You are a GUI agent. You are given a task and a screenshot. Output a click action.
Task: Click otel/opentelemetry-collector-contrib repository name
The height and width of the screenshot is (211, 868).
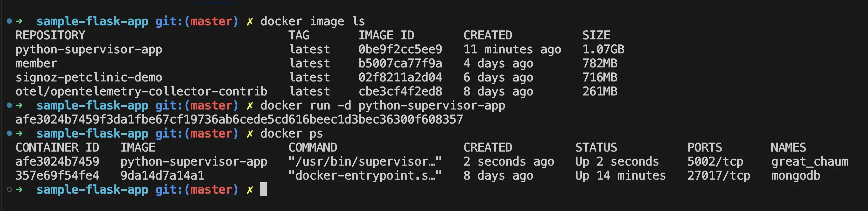click(142, 91)
